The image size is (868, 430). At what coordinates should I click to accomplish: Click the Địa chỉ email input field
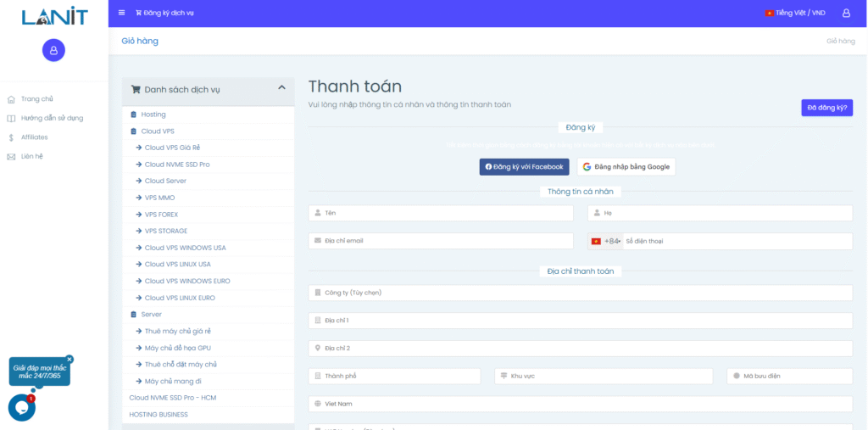click(441, 241)
